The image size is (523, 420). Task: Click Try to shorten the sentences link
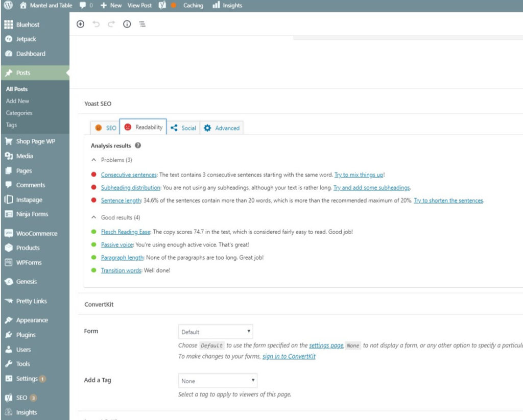(x=448, y=201)
